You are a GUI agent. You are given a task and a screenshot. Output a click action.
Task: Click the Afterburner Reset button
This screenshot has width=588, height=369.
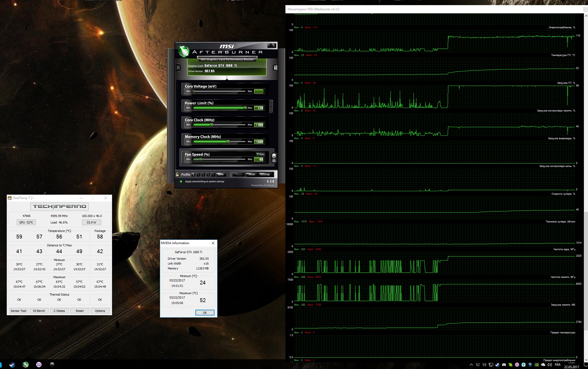[x=252, y=174]
